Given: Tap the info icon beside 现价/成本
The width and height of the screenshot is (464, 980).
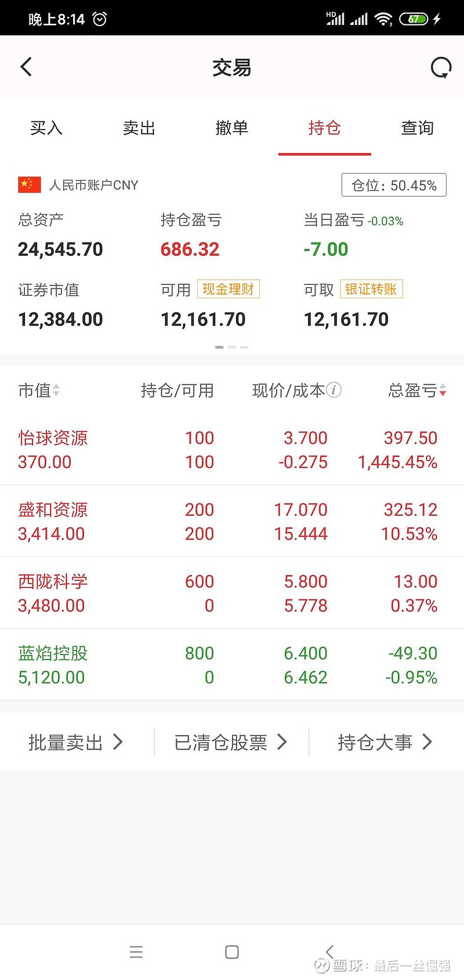Looking at the screenshot, I should click(334, 390).
